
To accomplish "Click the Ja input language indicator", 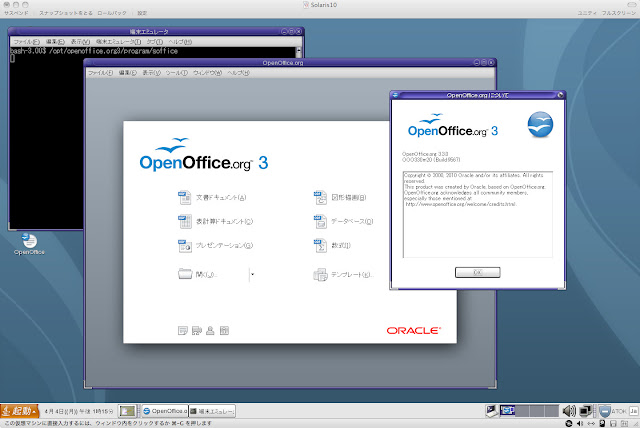I will click(634, 411).
